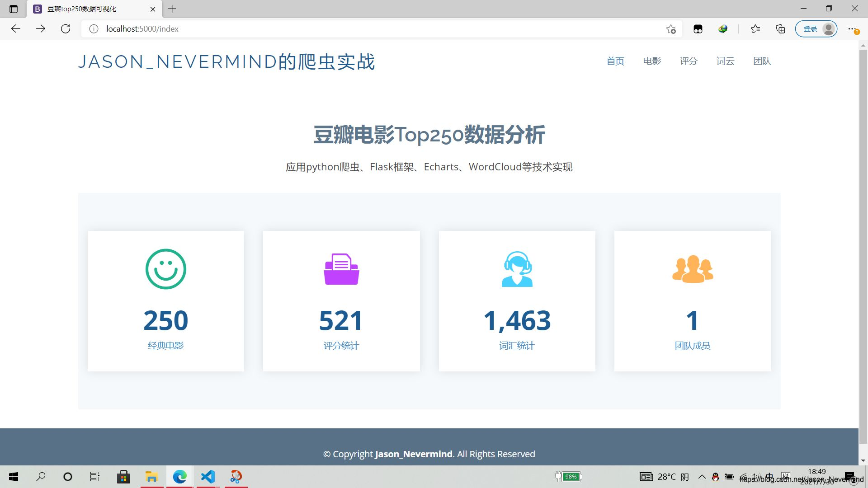Click the green smiley face icon
Viewport: 868px width, 488px height.
click(166, 269)
